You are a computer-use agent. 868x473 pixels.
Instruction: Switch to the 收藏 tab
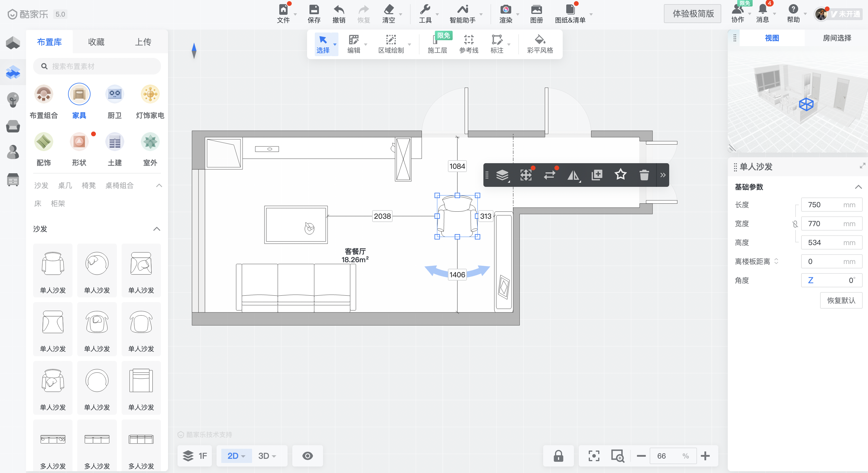pyautogui.click(x=96, y=42)
